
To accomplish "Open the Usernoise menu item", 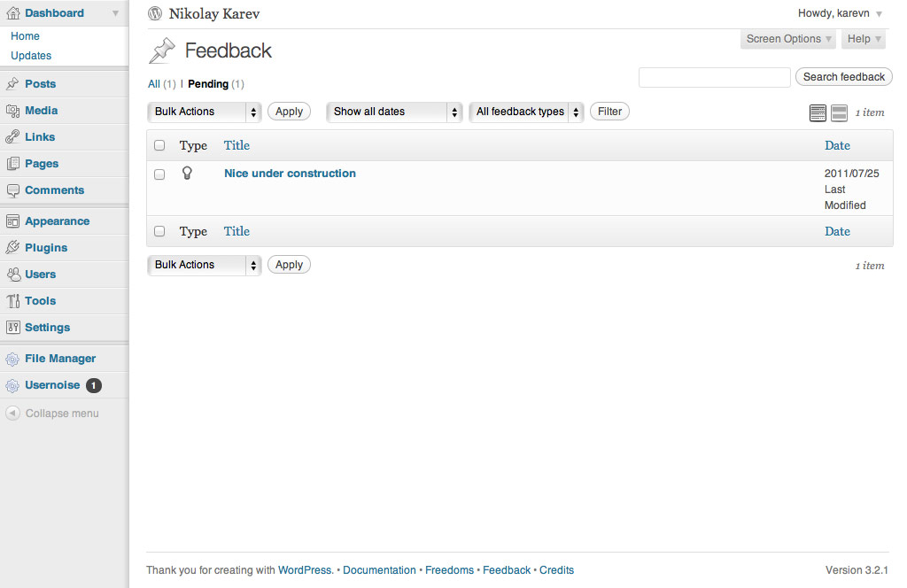I will coord(52,385).
